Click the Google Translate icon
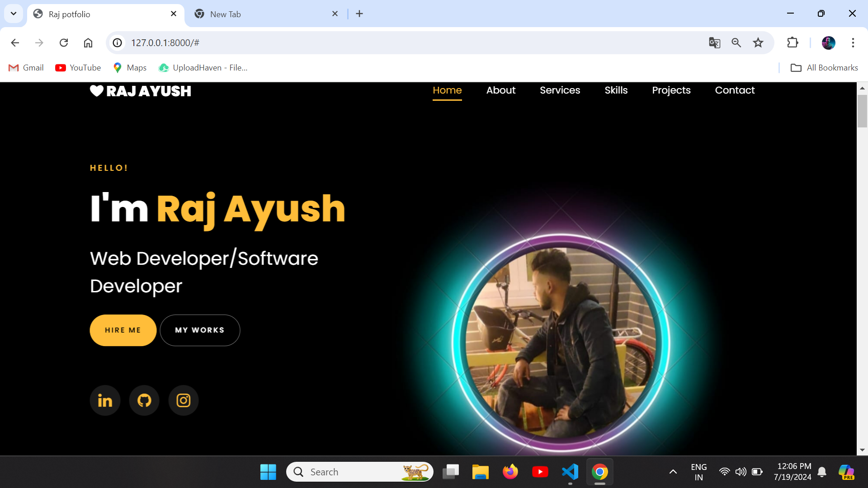The image size is (868, 488). coord(714,42)
